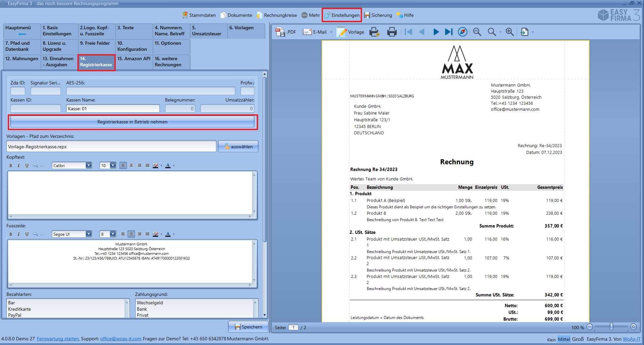Switch to 5. Umsatzsteuer tab
The height and width of the screenshot is (345, 644).
209,31
